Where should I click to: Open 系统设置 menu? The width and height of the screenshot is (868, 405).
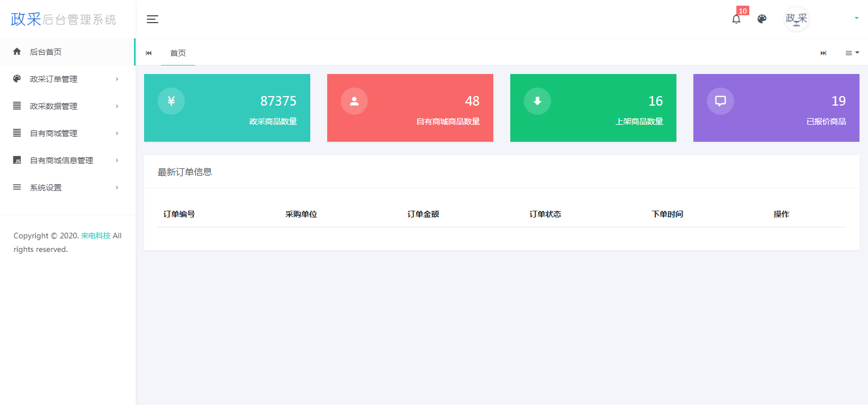point(67,188)
